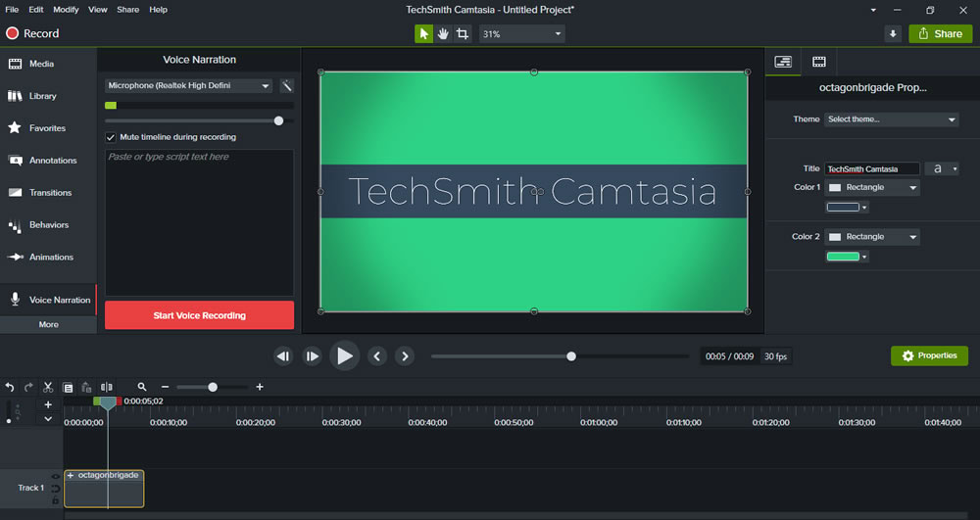Viewport: 980px width, 520px height.
Task: Add a new track with plus icon
Action: tap(48, 404)
